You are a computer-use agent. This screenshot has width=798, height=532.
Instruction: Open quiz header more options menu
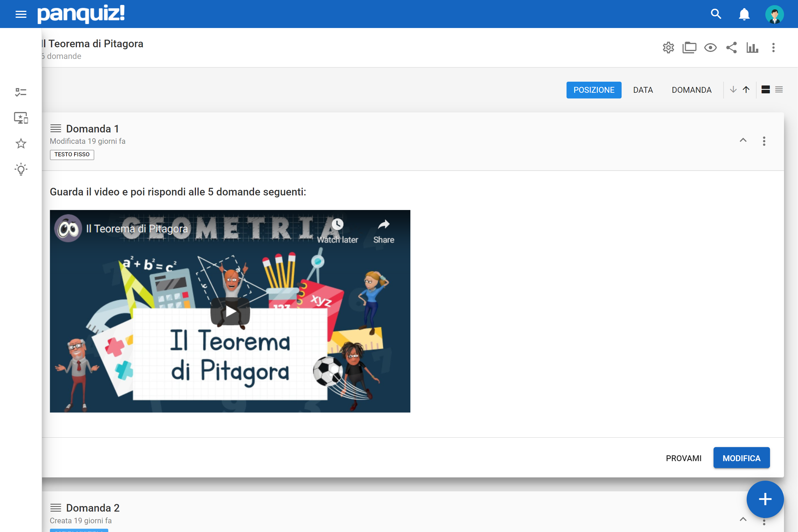click(773, 48)
